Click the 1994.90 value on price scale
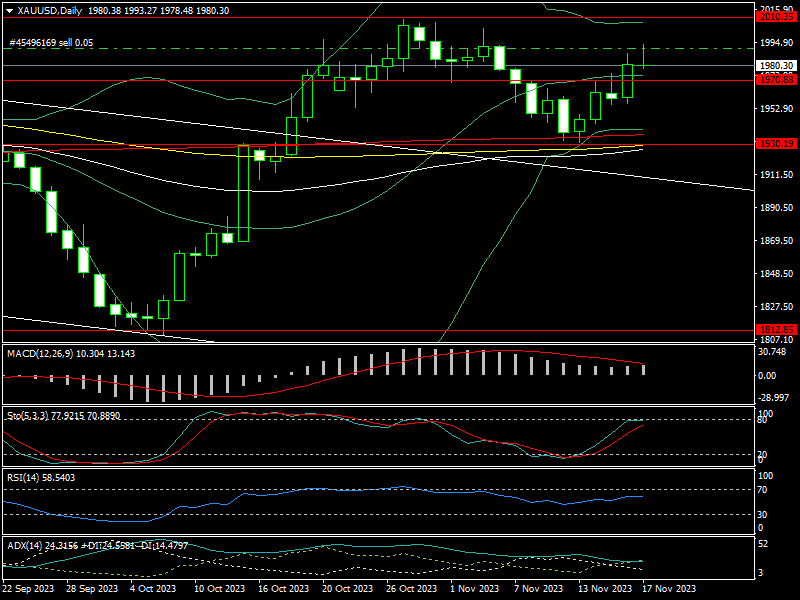The width and height of the screenshot is (800, 600). tap(776, 42)
